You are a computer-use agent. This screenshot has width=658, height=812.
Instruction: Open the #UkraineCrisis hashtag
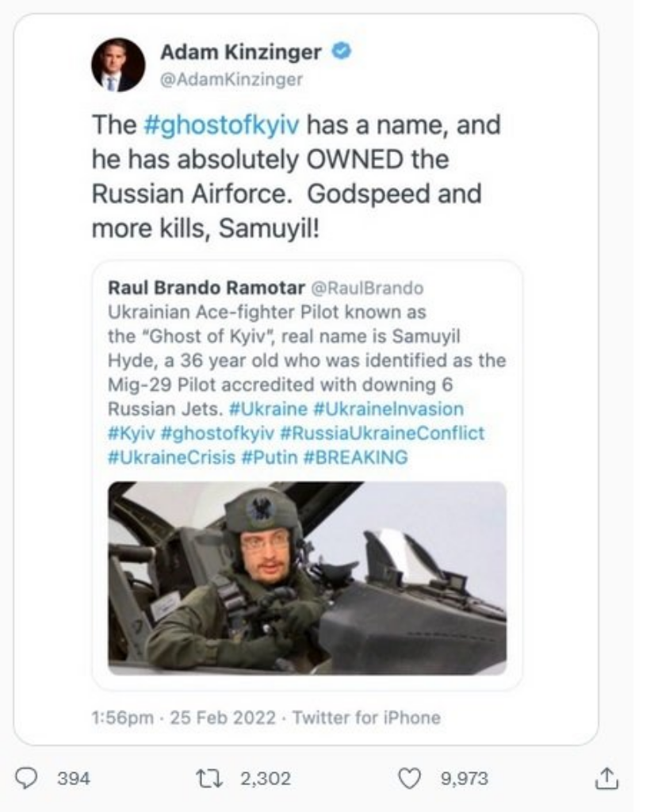point(162,457)
